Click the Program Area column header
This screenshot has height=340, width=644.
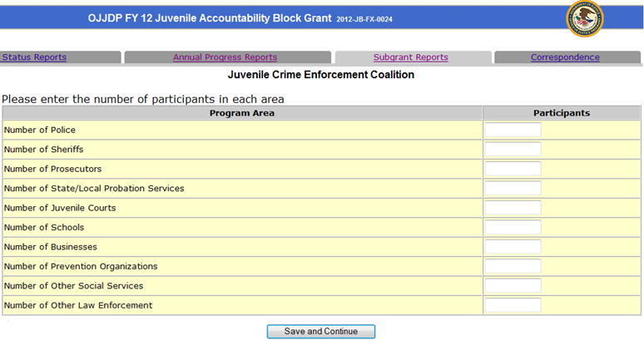241,113
